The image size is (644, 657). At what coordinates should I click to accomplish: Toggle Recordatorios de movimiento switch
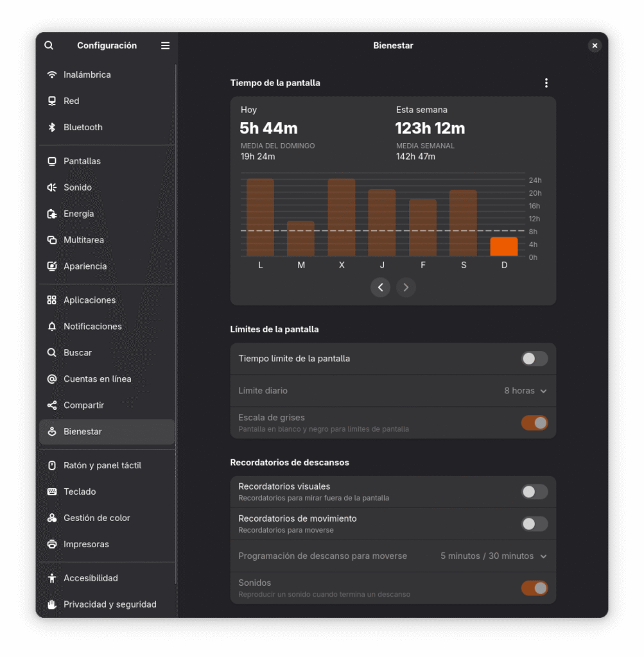tap(534, 524)
